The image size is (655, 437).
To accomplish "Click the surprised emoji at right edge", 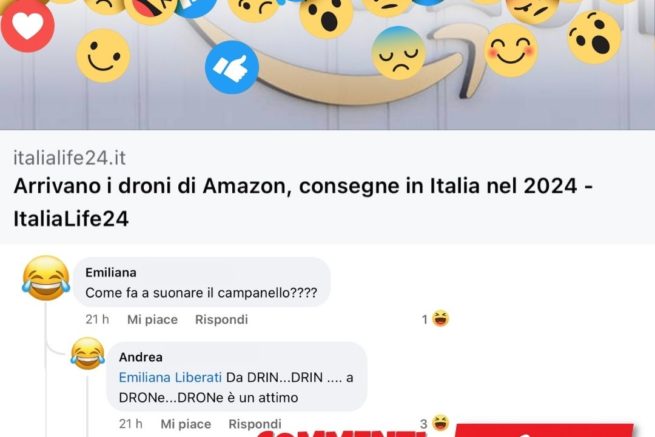I will pyautogui.click(x=594, y=38).
